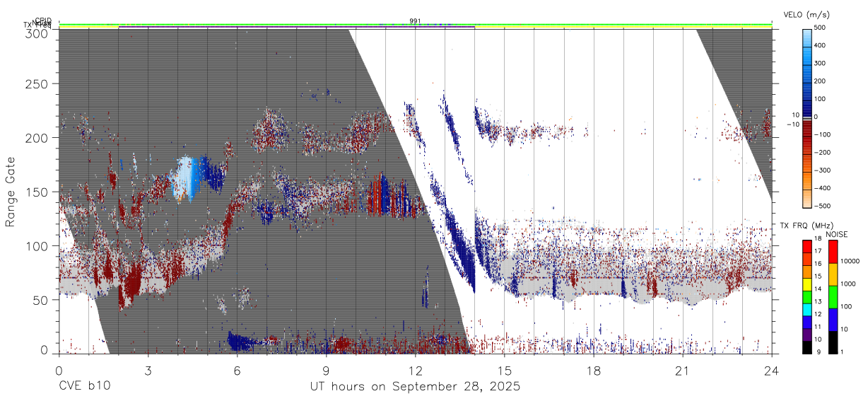Click the yellow NOISE legend block
This screenshot has width=868, height=401.
pos(832,274)
